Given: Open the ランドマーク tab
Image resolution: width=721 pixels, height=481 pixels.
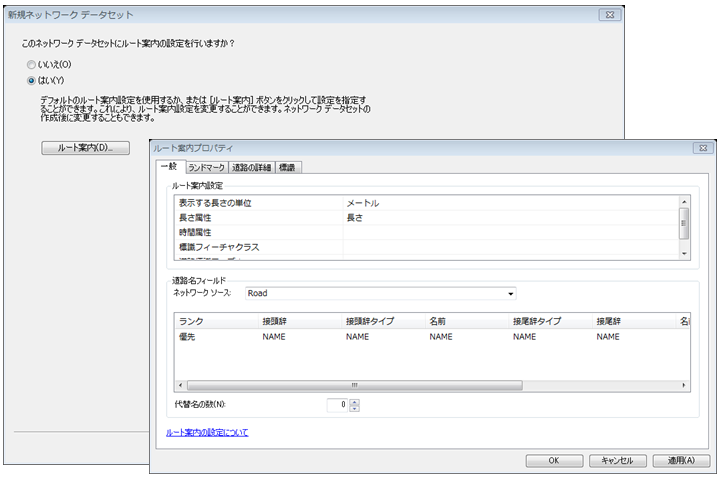Looking at the screenshot, I should (x=206, y=167).
